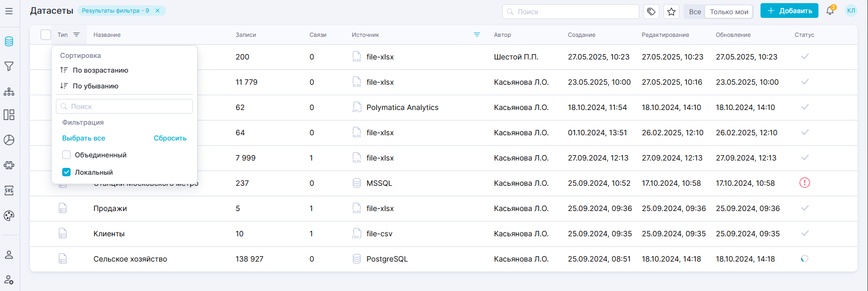Uncheck the Локальный filter checkbox
This screenshot has height=291, width=868.
[66, 172]
